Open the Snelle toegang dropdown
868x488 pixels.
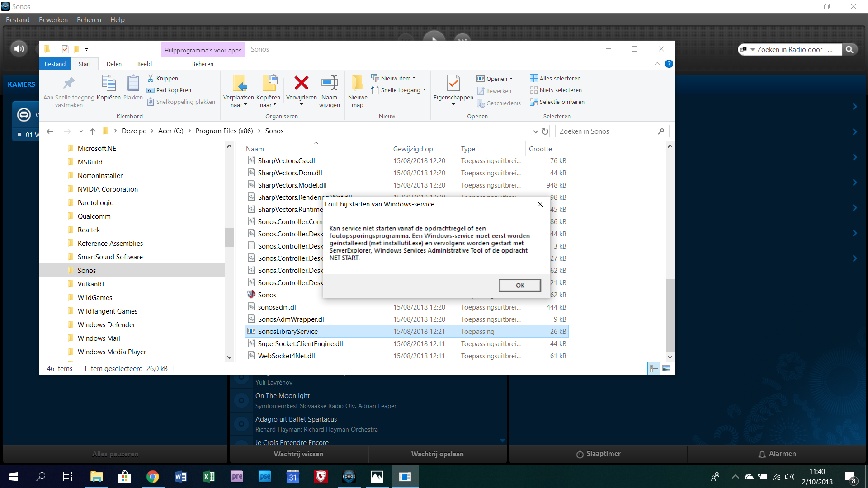click(x=424, y=90)
